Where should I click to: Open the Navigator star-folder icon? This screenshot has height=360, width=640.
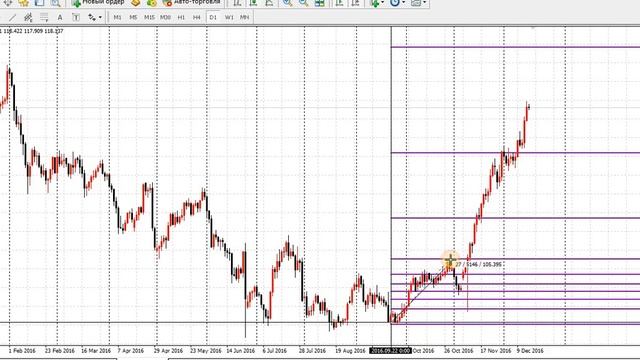click(23, 3)
